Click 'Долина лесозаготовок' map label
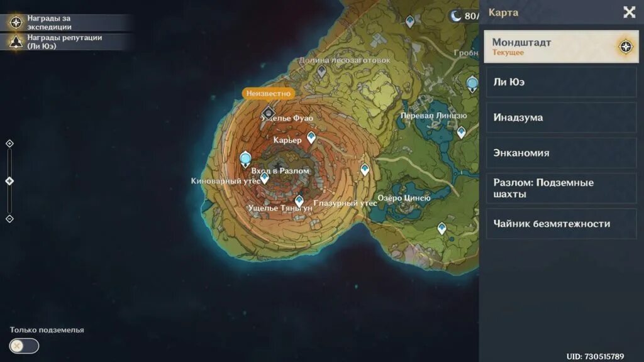This screenshot has height=362, width=644. 345,60
